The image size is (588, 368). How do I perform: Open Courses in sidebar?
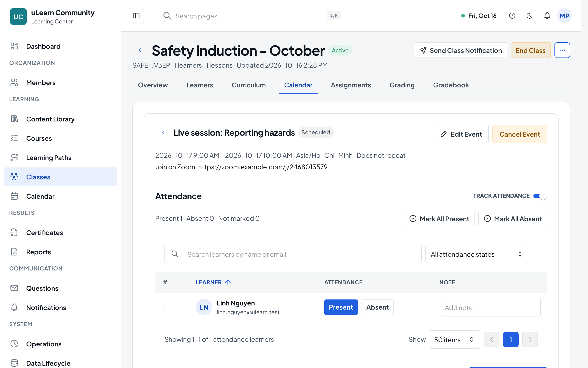click(x=60, y=138)
